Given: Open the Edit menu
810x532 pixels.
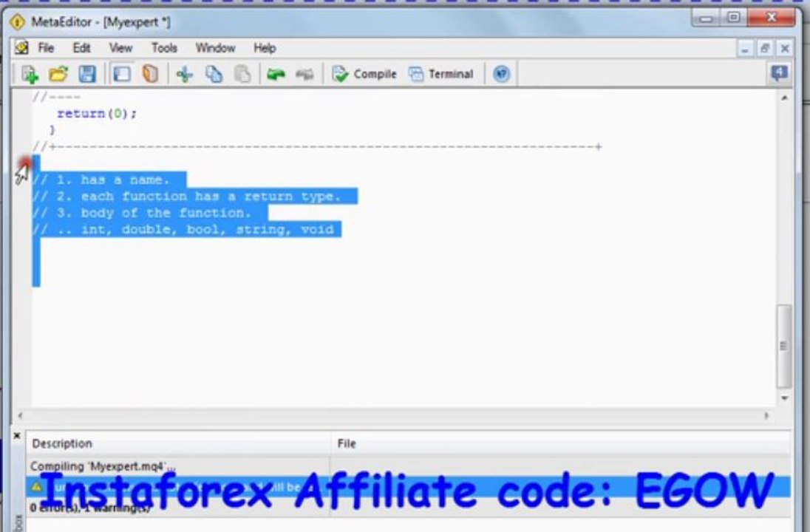Looking at the screenshot, I should coord(81,48).
